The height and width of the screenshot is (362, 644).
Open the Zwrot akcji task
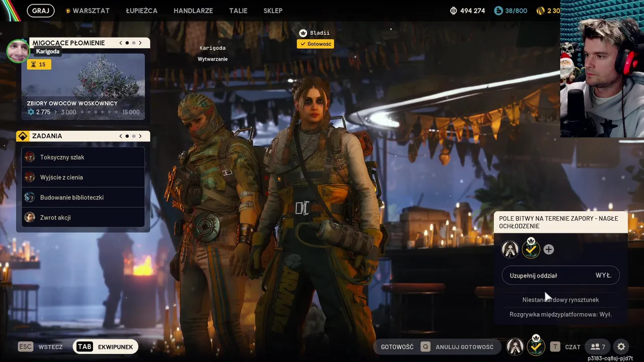coord(83,218)
